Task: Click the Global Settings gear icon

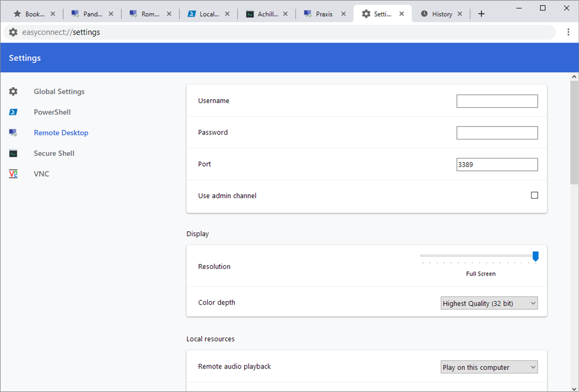Action: click(x=13, y=92)
